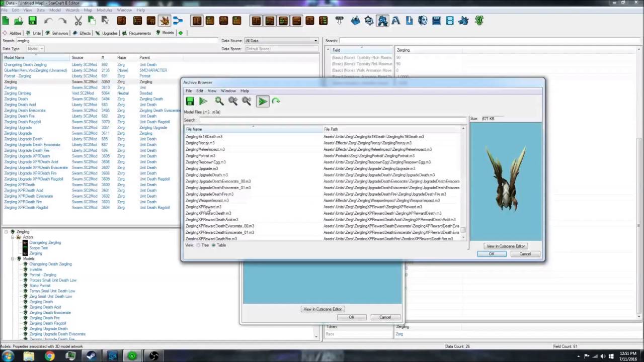Screen dimensions: 644x362
Task: Collapse the Models tree node
Action: (x=13, y=259)
